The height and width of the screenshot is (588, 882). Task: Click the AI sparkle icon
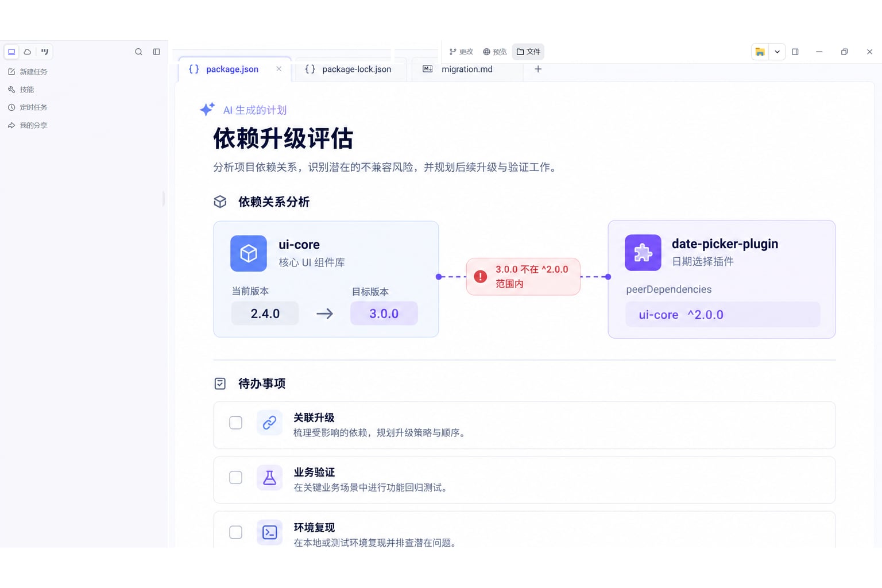(207, 109)
